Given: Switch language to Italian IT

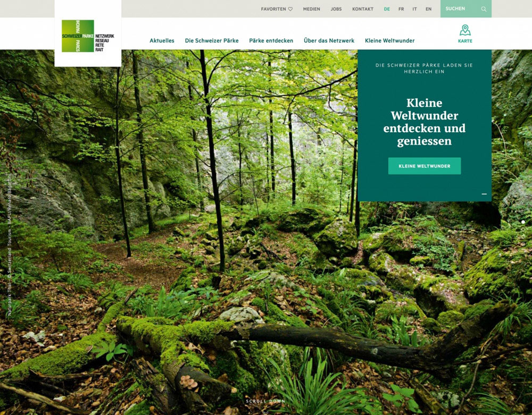Looking at the screenshot, I should pos(414,9).
